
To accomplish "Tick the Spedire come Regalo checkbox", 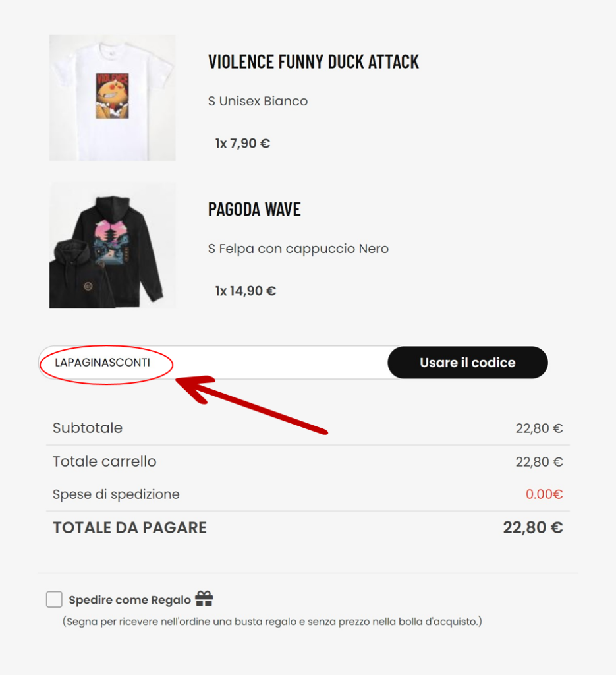I will tap(54, 600).
